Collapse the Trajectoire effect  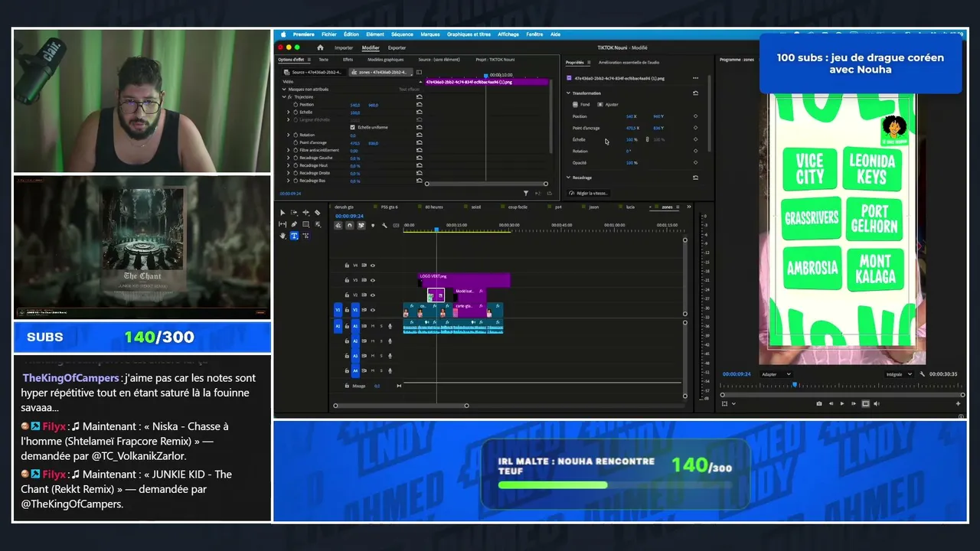point(283,97)
